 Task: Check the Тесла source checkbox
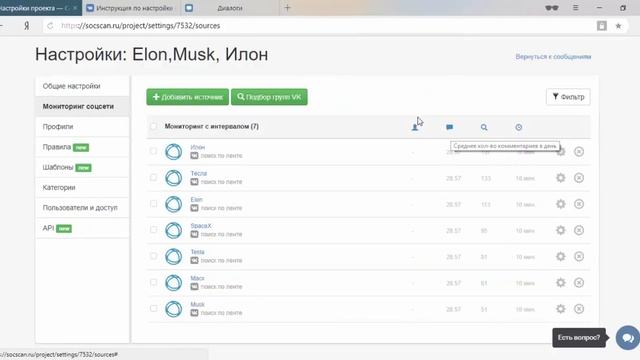(x=153, y=177)
